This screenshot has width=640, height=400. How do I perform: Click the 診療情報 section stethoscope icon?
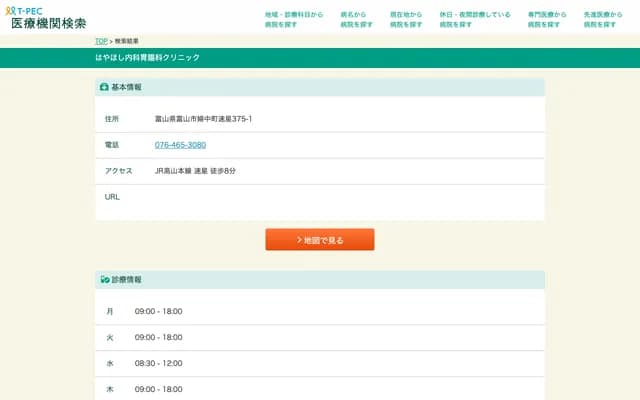(105, 280)
